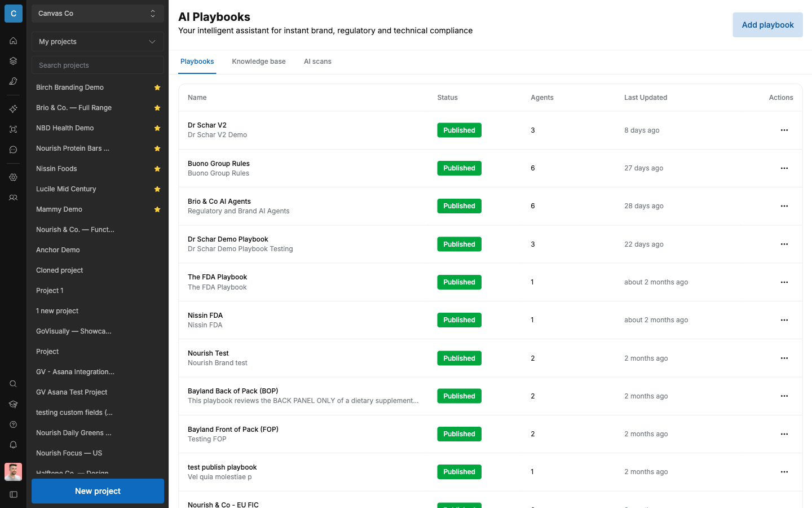Open the scan frame icon in left rail
812x508 pixels.
coord(13,129)
